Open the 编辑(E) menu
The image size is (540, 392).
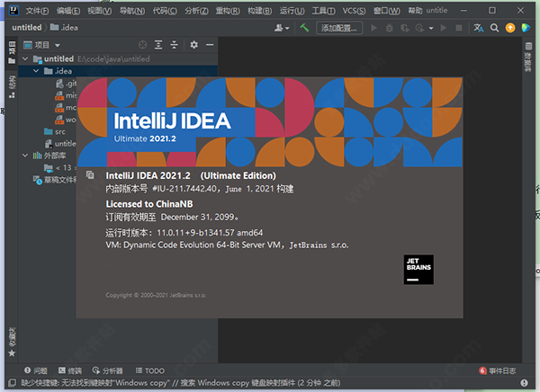click(68, 11)
